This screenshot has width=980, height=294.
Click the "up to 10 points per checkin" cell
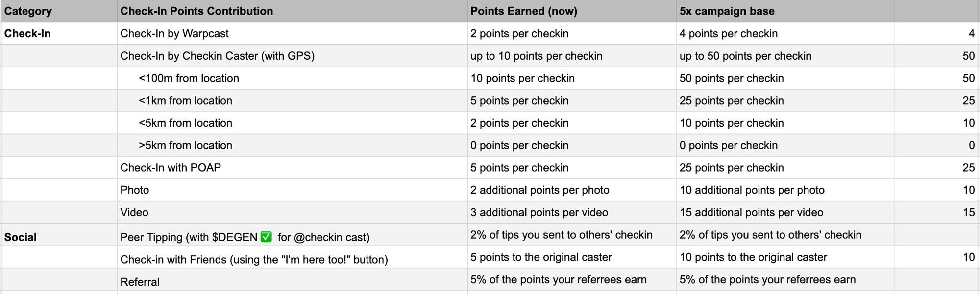[536, 56]
